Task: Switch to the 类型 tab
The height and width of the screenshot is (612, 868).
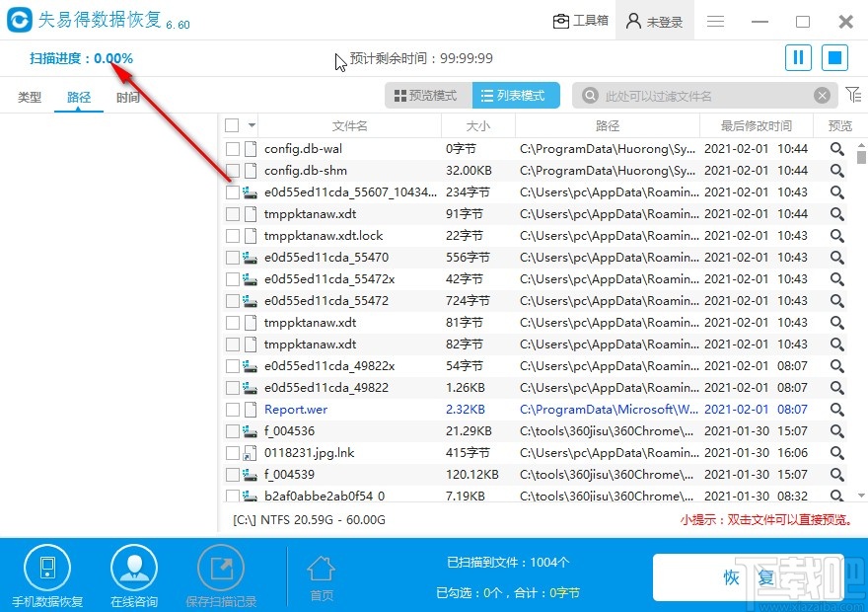Action: pyautogui.click(x=30, y=98)
